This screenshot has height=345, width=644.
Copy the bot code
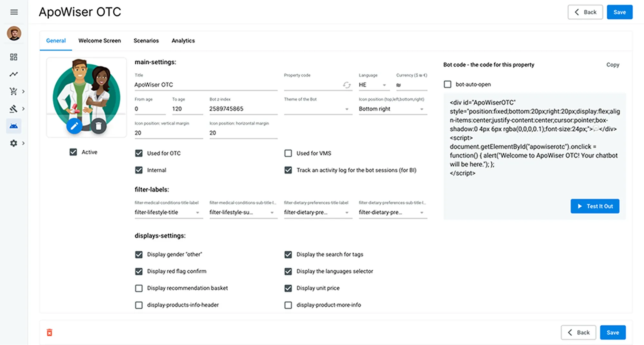(613, 65)
